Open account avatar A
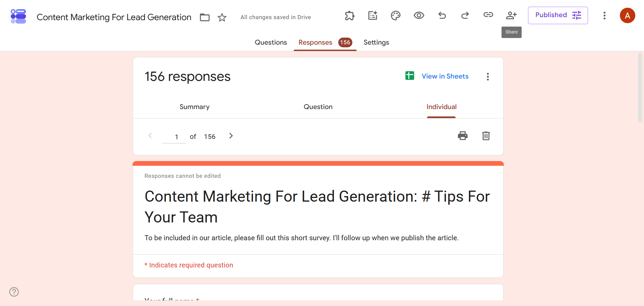The width and height of the screenshot is (644, 306). click(x=627, y=15)
